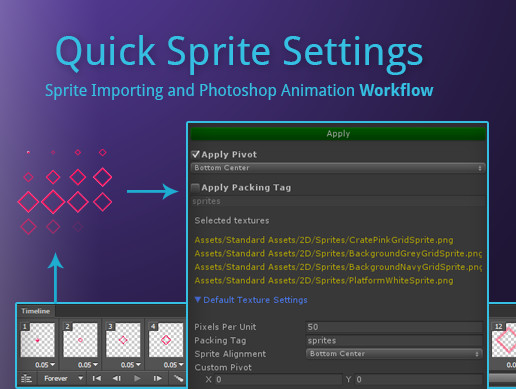Open the Sprite Alignment dropdown
The image size is (516, 389).
(x=394, y=354)
